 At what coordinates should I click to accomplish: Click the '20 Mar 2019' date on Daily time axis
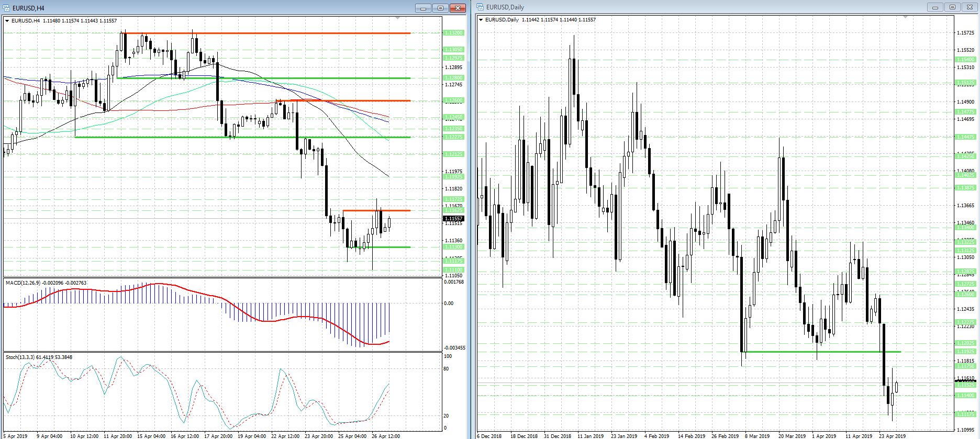(x=792, y=436)
